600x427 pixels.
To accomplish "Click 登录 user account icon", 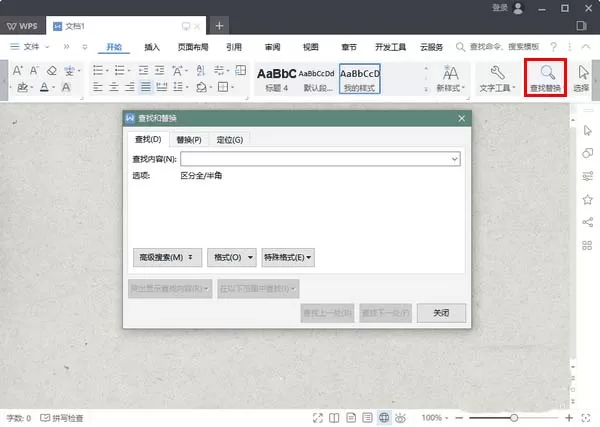I will 518,8.
